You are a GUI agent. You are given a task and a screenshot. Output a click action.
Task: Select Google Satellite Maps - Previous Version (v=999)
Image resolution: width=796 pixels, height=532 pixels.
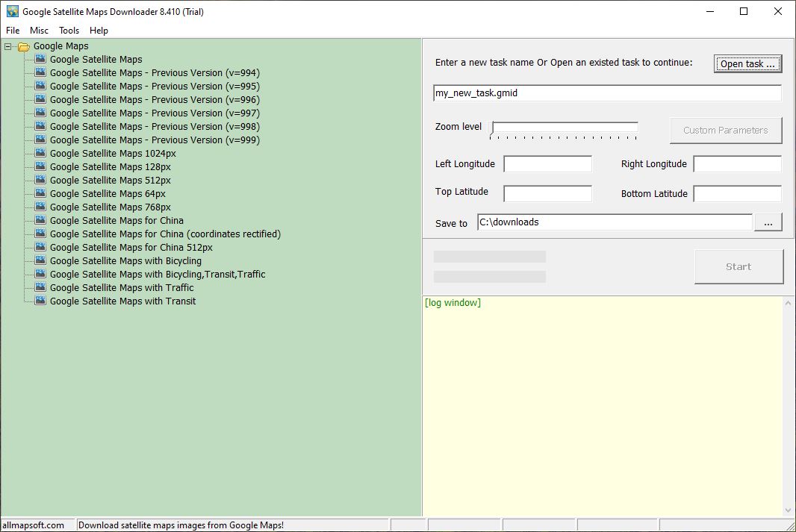(x=155, y=140)
